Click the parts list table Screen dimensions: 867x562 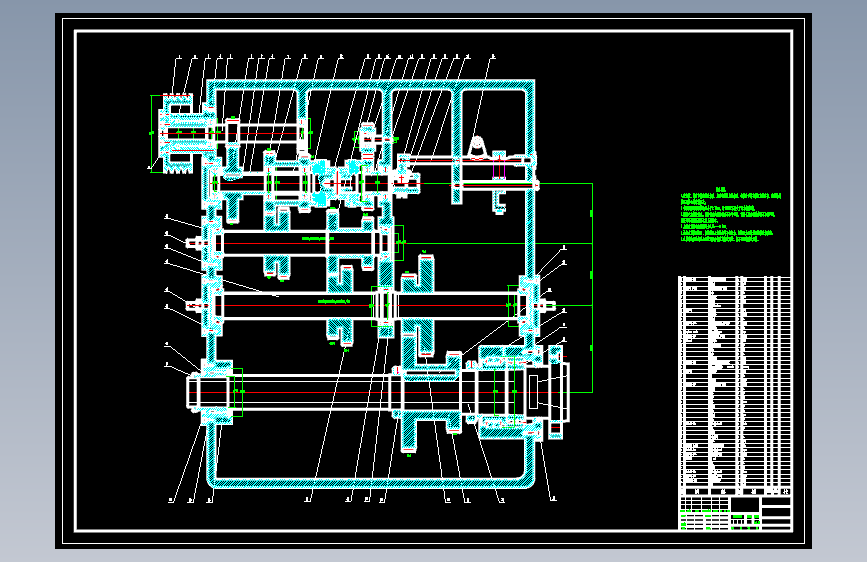[x=735, y=386]
